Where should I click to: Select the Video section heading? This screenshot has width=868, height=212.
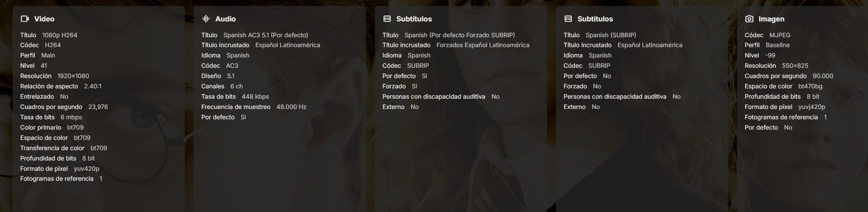tap(44, 19)
